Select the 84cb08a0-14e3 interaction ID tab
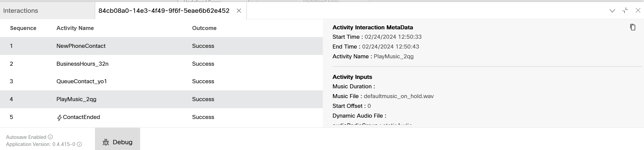Viewport: 644px width, 150px height. pyautogui.click(x=164, y=11)
